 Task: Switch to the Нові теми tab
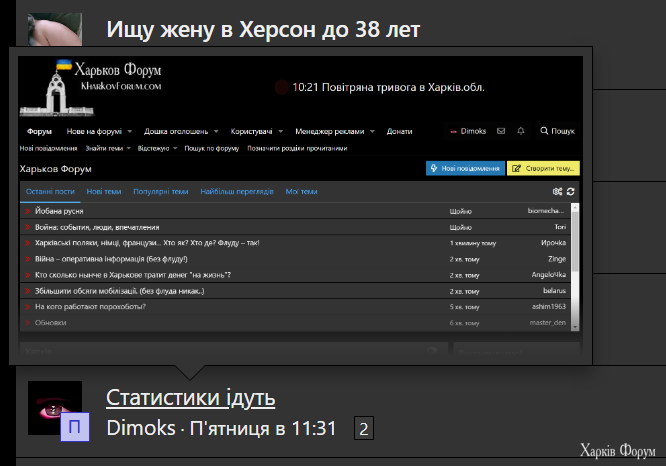coord(104,192)
